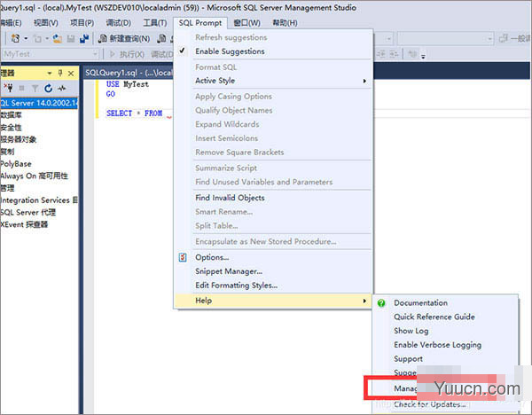Click the Open File folder toolbar icon
532x415 pixels.
[x=58, y=39]
